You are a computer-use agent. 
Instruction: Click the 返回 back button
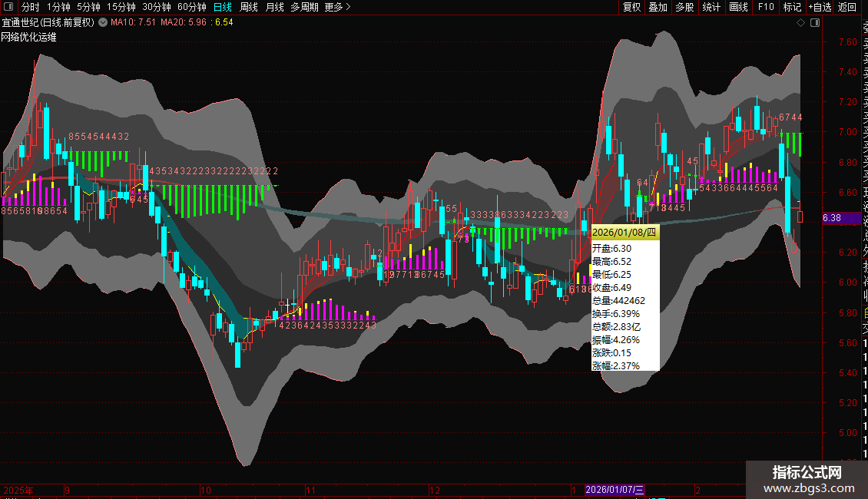tap(847, 7)
